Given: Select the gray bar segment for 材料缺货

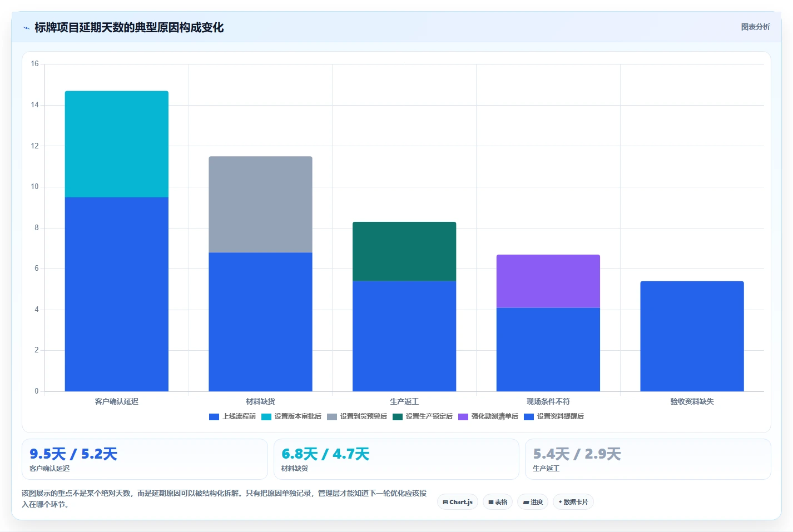Looking at the screenshot, I should 260,205.
